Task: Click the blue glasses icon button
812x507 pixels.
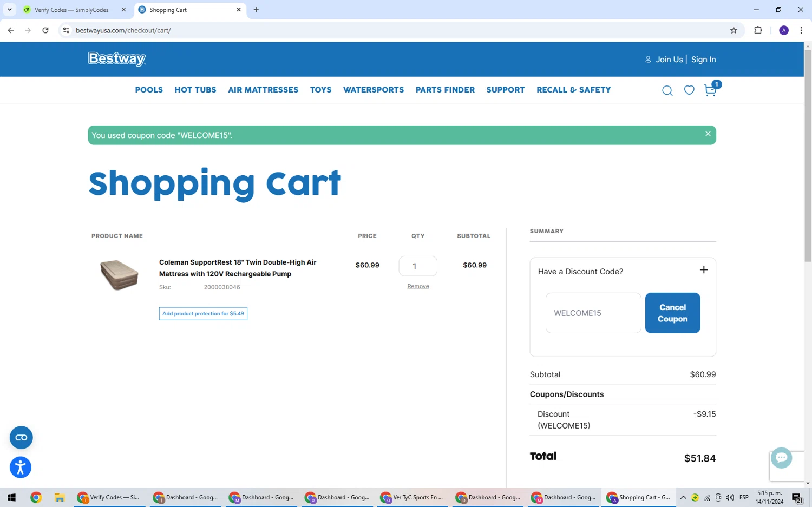Action: pyautogui.click(x=21, y=438)
